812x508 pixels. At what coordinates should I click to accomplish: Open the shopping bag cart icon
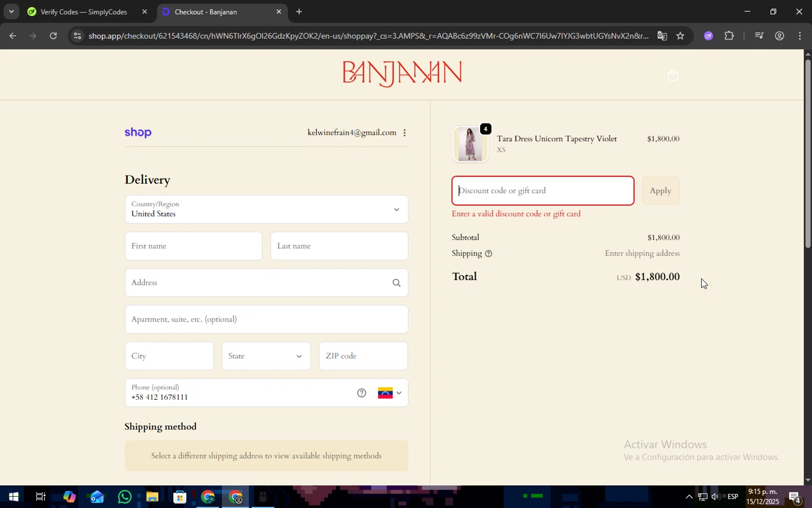(673, 75)
